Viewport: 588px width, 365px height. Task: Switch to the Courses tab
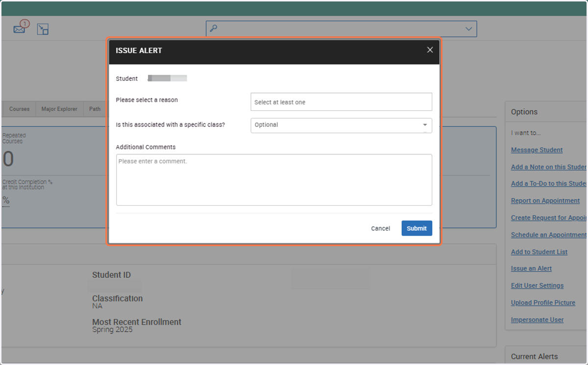[x=20, y=109]
